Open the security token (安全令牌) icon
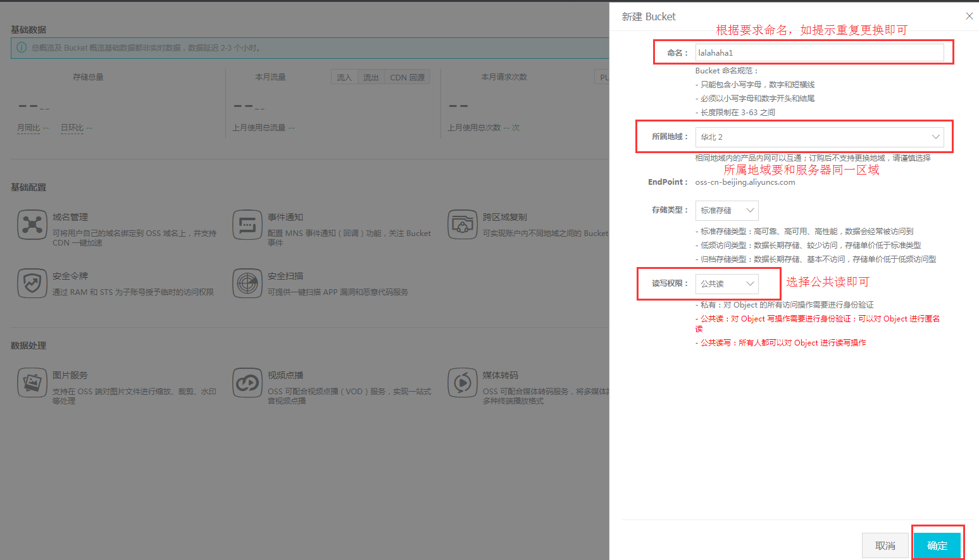Image resolution: width=979 pixels, height=560 pixels. tap(32, 283)
